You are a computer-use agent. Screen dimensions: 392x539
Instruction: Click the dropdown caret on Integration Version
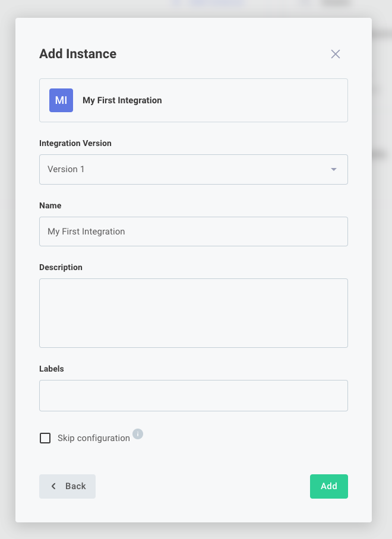334,169
